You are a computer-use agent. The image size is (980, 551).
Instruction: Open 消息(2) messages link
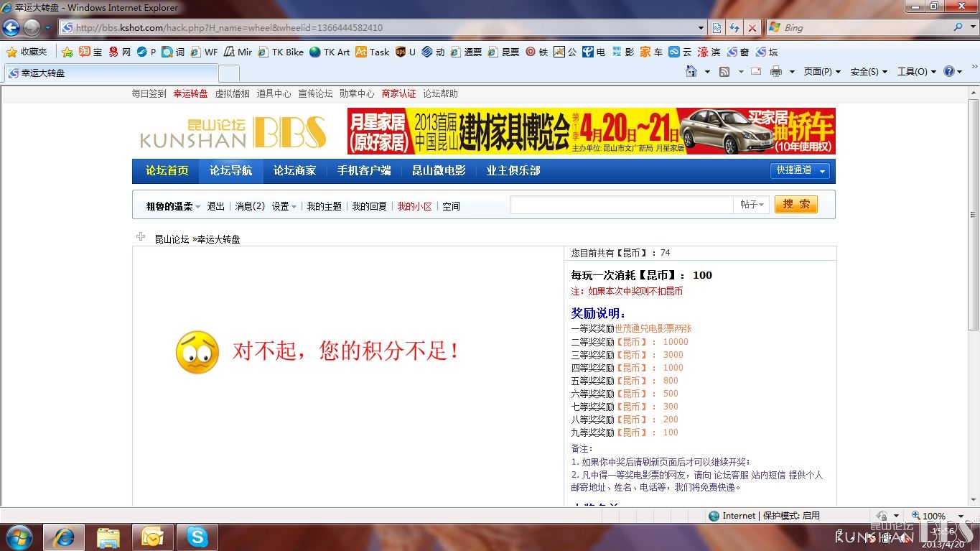click(250, 206)
